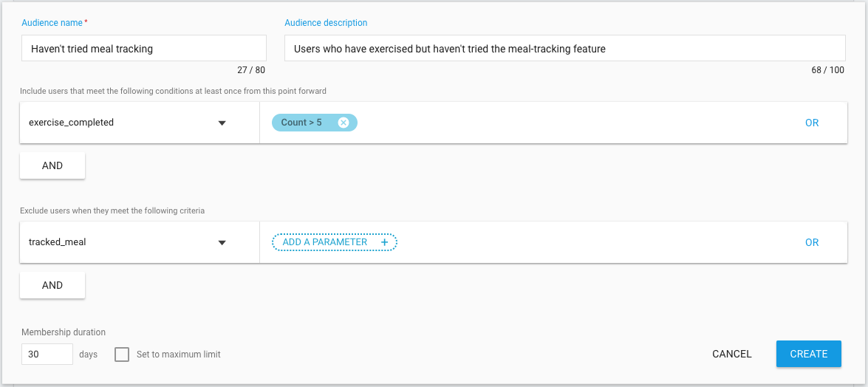Add AND condition under exclude criteria
The width and height of the screenshot is (868, 387).
[x=52, y=285]
